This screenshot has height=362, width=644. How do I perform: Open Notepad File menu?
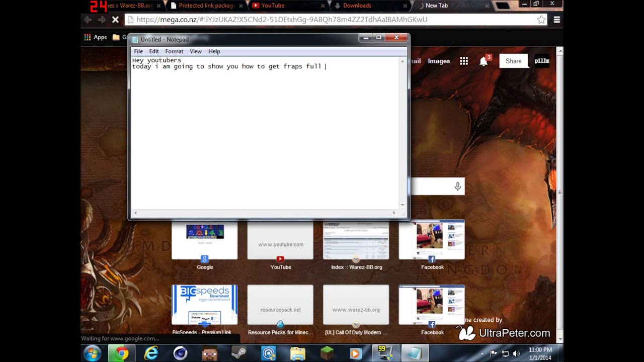pyautogui.click(x=138, y=51)
